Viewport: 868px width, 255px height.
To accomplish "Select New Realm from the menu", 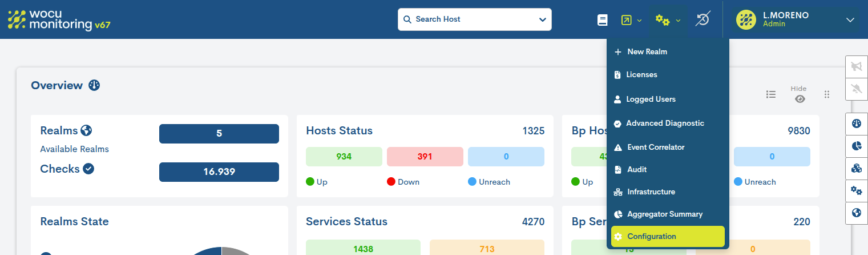I will pos(647,51).
